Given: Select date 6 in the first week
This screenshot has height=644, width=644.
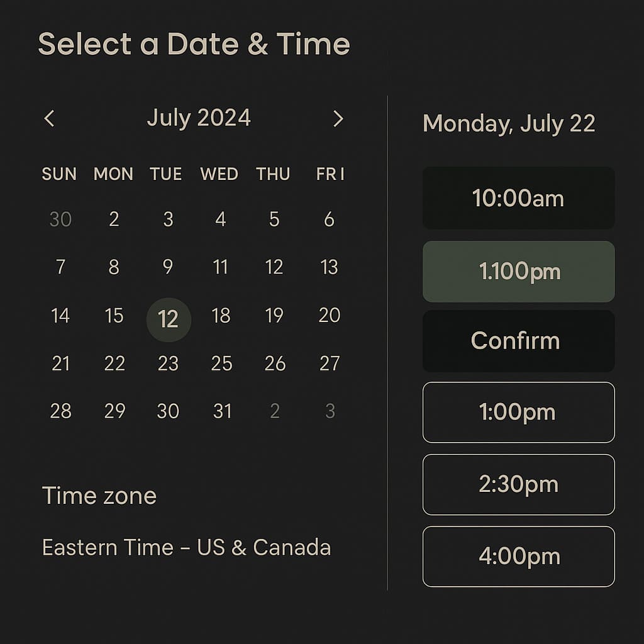Looking at the screenshot, I should pos(329,219).
